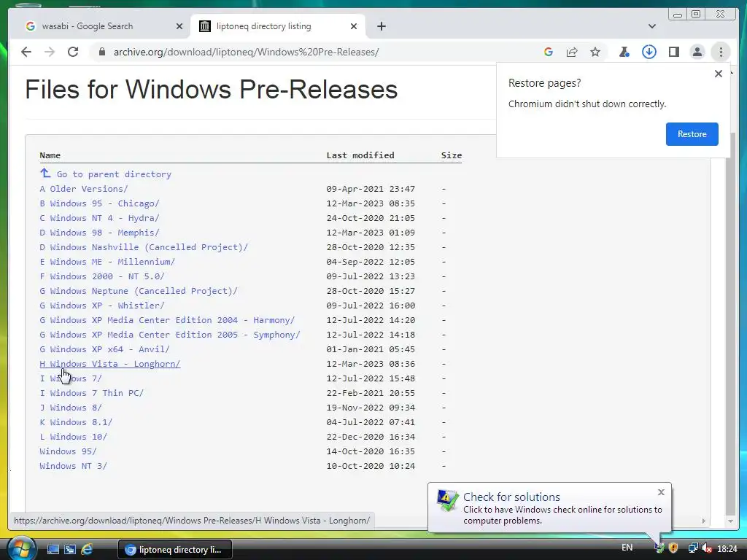The image size is (747, 560).
Task: Click the muted volume tray icon
Action: click(x=707, y=548)
